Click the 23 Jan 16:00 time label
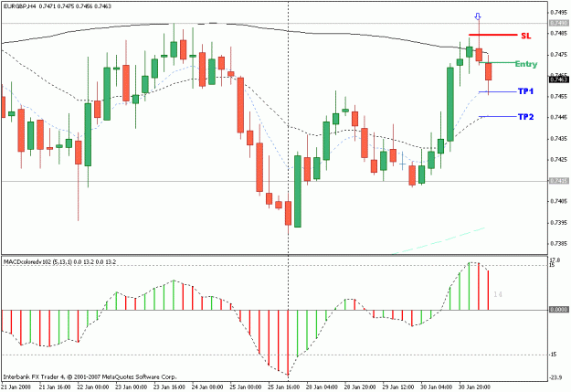Image resolution: width=571 pixels, height=392 pixels. 169,387
